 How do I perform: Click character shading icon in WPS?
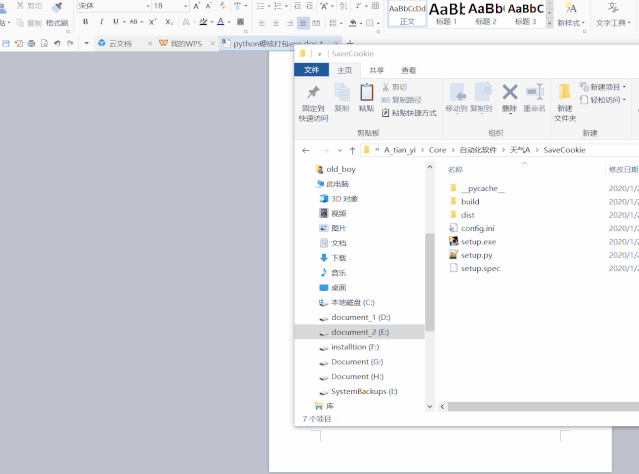tap(240, 22)
